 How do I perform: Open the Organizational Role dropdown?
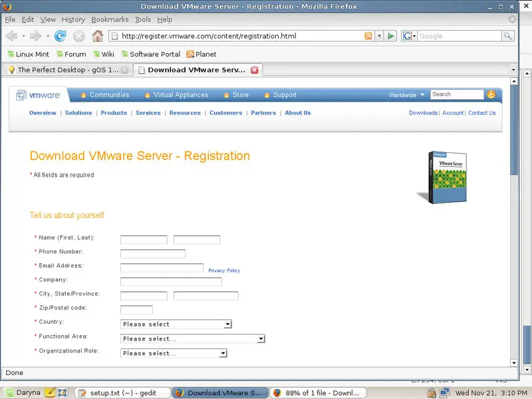pos(174,353)
